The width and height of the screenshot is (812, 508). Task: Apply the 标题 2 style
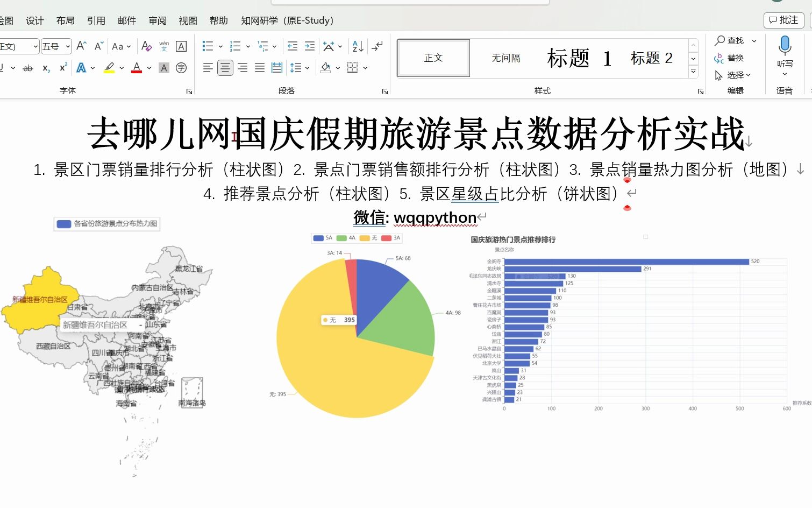(x=652, y=58)
